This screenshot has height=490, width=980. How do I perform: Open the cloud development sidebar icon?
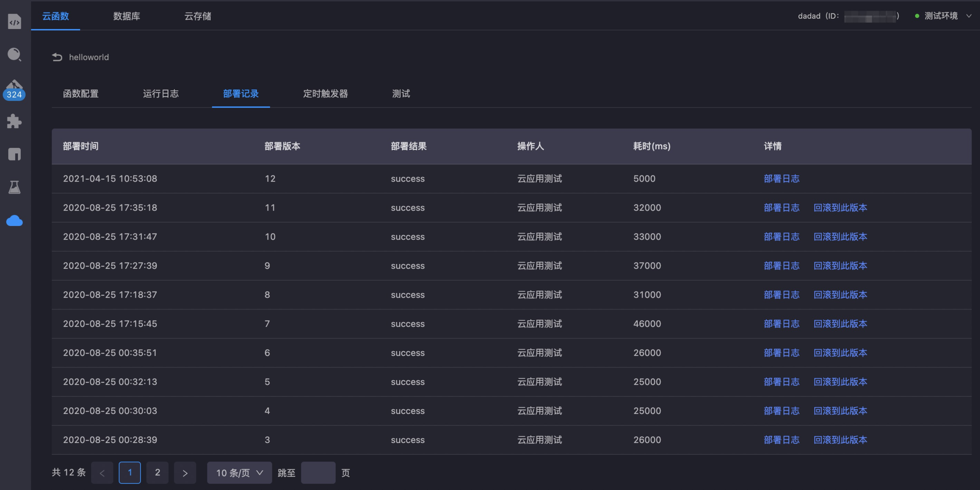(x=14, y=221)
